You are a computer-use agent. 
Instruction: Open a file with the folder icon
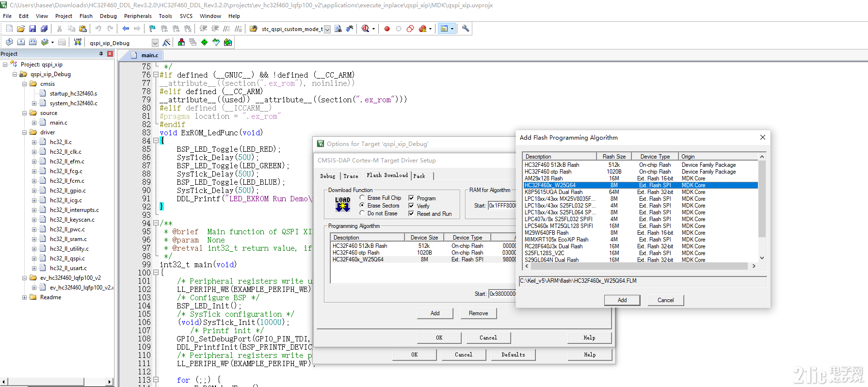point(21,29)
